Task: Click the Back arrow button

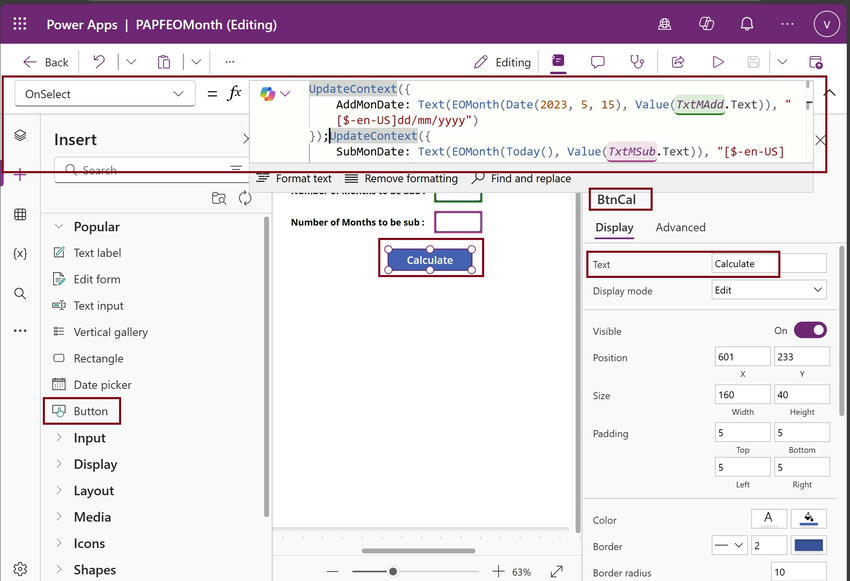Action: (46, 62)
